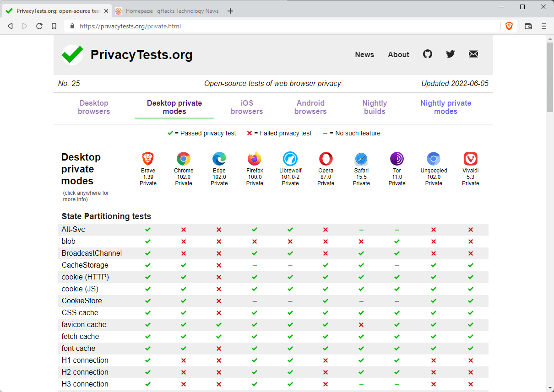Select the iOS browsers tab
Screen dimensions: 554x392
click(x=247, y=107)
